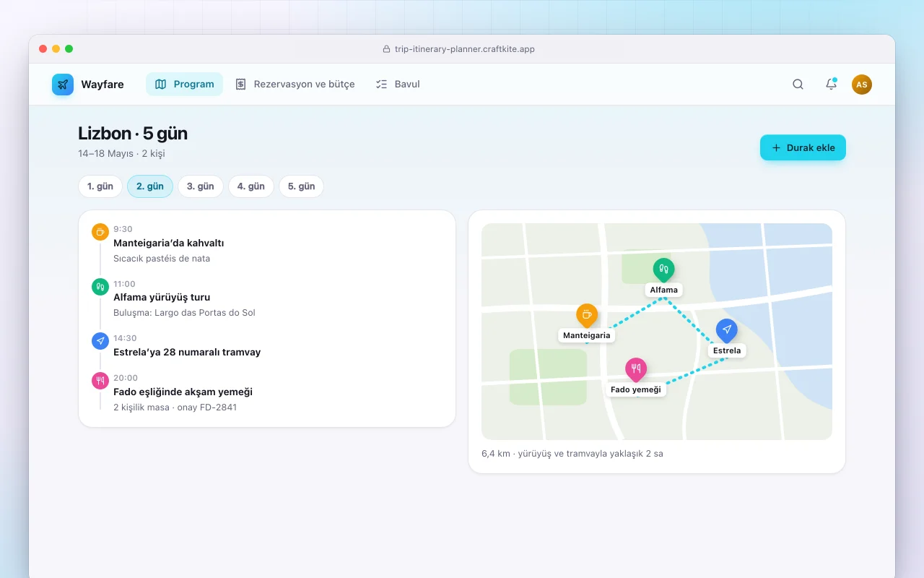Open notifications bell
Screen dimensions: 924x578
click(x=831, y=84)
